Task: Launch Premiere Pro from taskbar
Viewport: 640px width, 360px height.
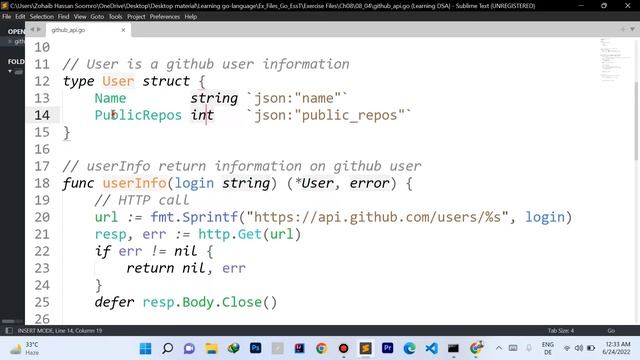Action: tap(387, 348)
